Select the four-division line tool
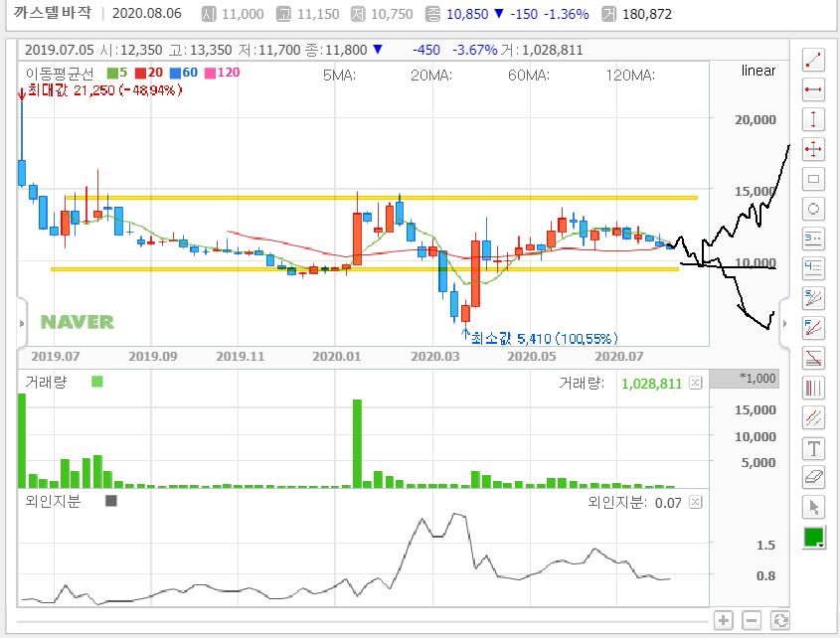This screenshot has width=840, height=638. click(813, 268)
